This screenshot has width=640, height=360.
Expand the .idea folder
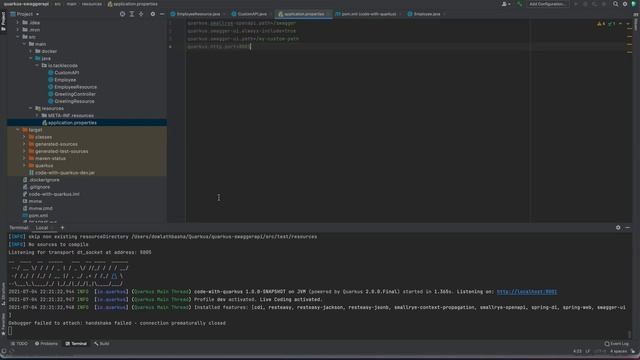[18, 23]
